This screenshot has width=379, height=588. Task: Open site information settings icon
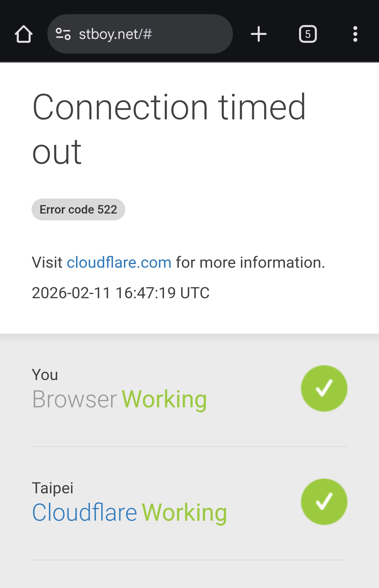[63, 34]
